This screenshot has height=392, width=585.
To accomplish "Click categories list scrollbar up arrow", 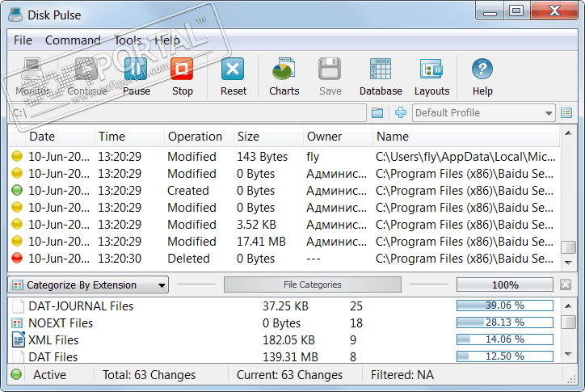I will click(568, 306).
